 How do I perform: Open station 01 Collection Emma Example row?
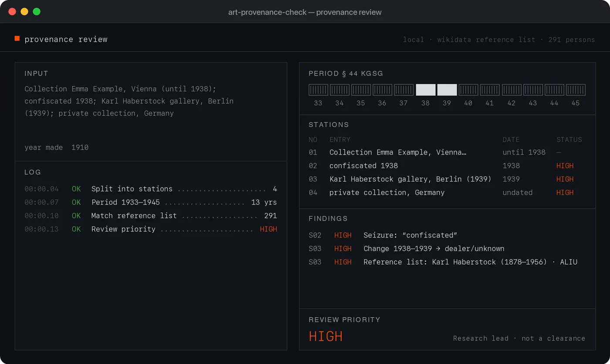pyautogui.click(x=447, y=152)
